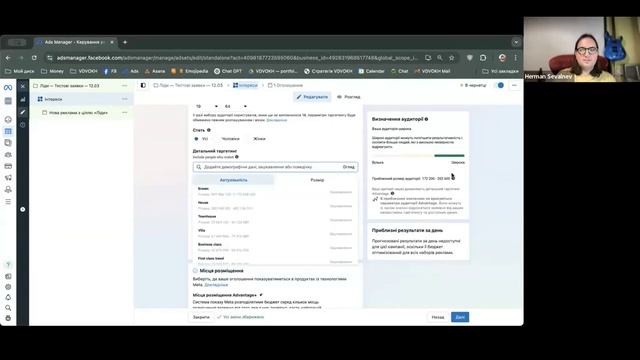Click the browser address bar URL
Image resolution: width=640 pixels, height=360 pixels.
pos(237,58)
